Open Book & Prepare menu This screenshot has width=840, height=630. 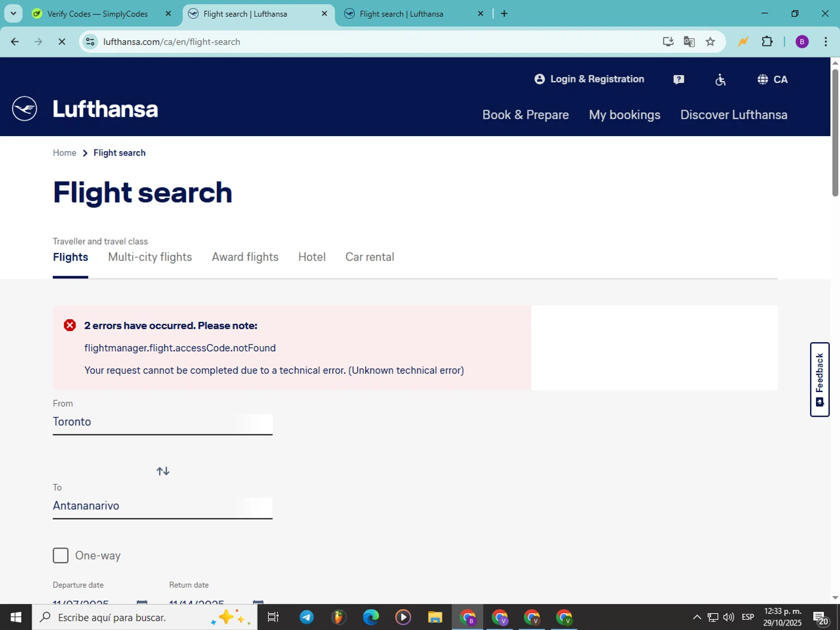click(x=525, y=115)
